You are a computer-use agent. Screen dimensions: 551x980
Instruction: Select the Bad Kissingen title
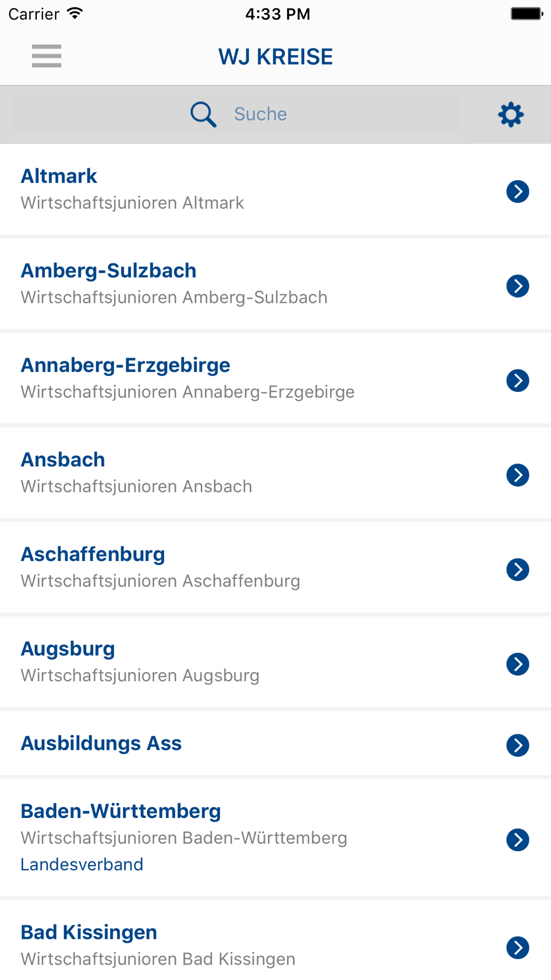(x=89, y=933)
